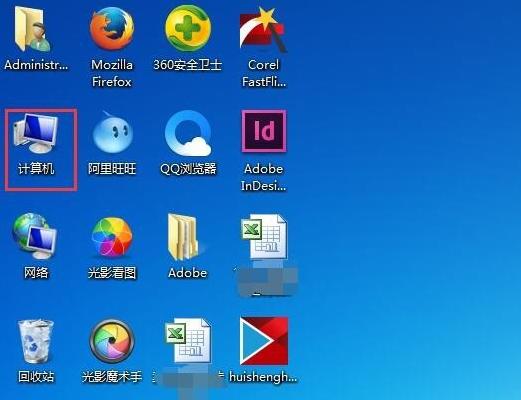The height and width of the screenshot is (400, 521).
Task: Click the Excel file beside the Adobe folder
Action: point(264,236)
